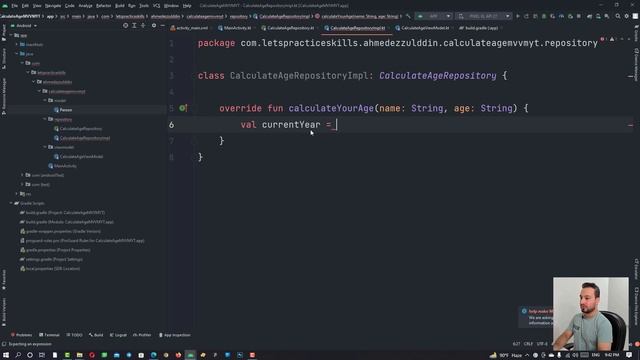Screen dimensions: 640x360
Task: Open the VCS menu
Action: pos(156,6)
